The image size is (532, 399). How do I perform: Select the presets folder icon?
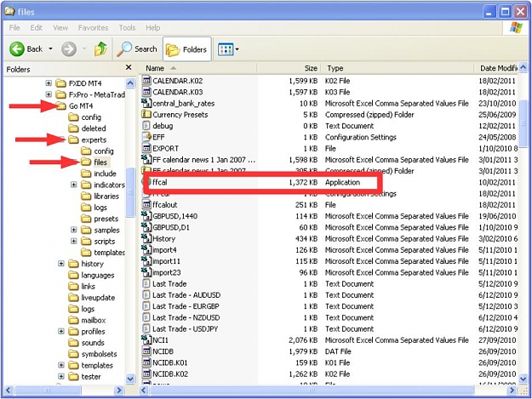click(x=86, y=219)
